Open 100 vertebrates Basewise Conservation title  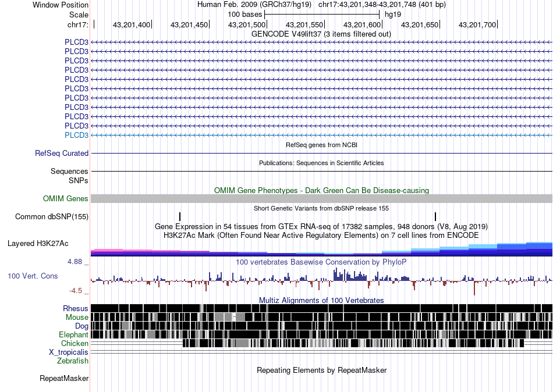[321, 262]
